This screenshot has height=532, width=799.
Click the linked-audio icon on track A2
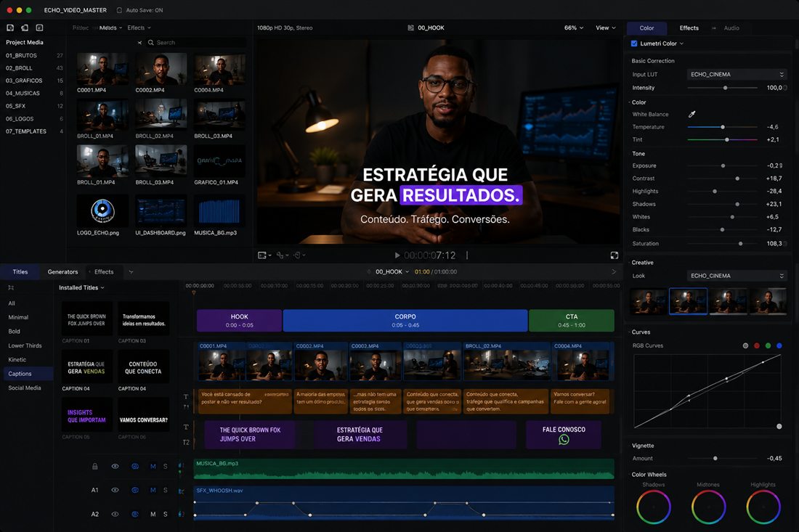(135, 514)
